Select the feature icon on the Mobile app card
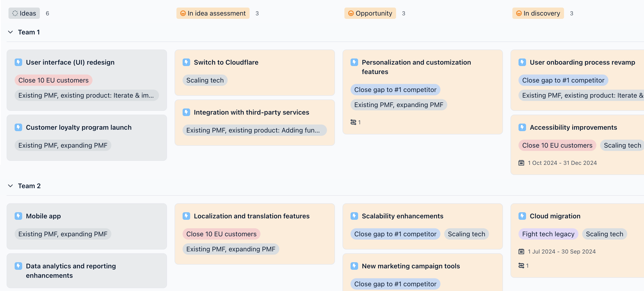The image size is (644, 291). [x=18, y=216]
